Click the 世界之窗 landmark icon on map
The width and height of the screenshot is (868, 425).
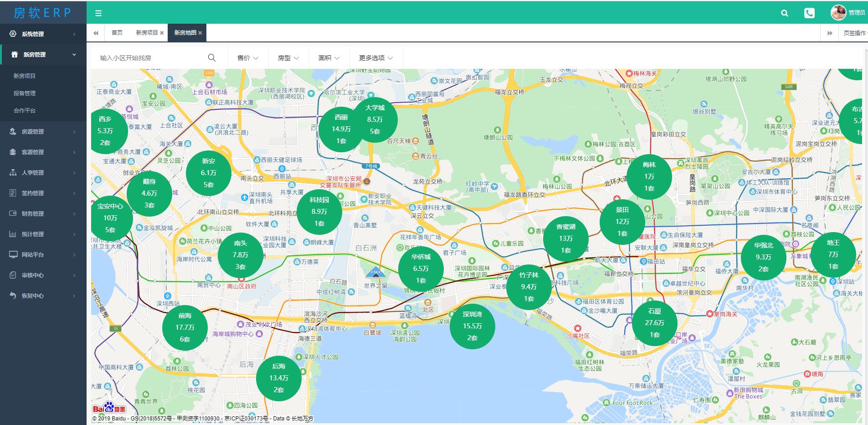(x=375, y=273)
